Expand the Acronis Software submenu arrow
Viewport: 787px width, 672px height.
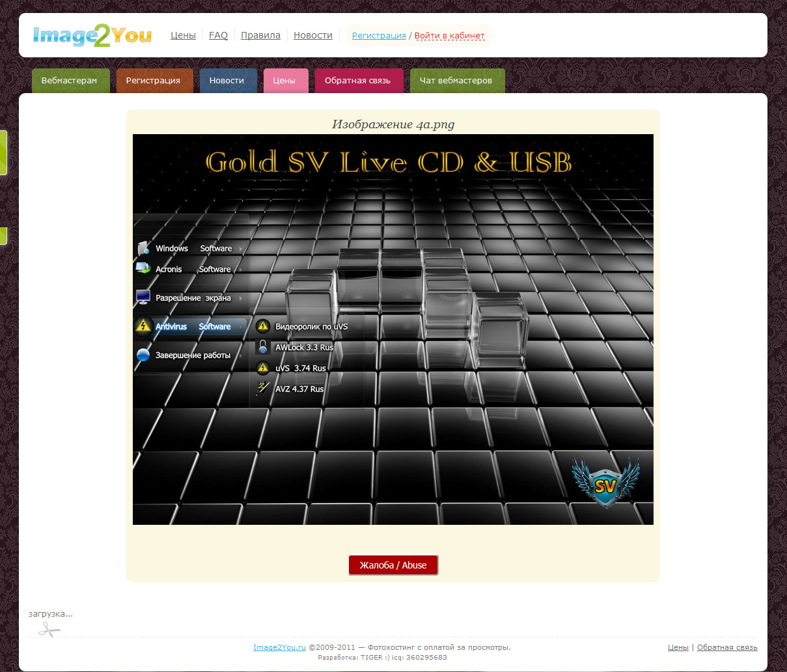coord(240,270)
